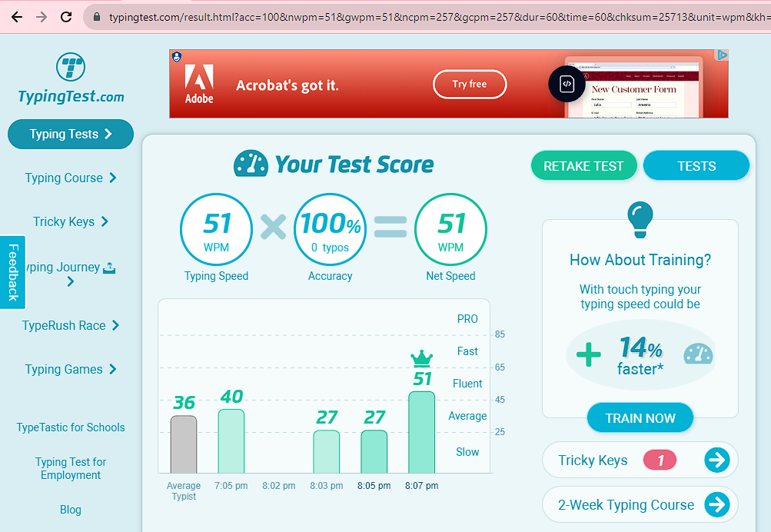
Task: Open 2-Week Typing Course arrow icon
Action: point(717,504)
